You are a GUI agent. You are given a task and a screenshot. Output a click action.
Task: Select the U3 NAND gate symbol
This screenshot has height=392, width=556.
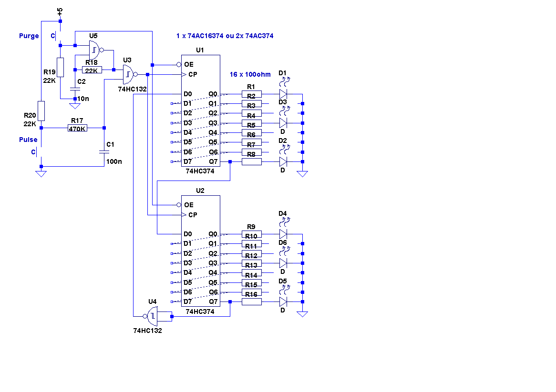pyautogui.click(x=130, y=74)
